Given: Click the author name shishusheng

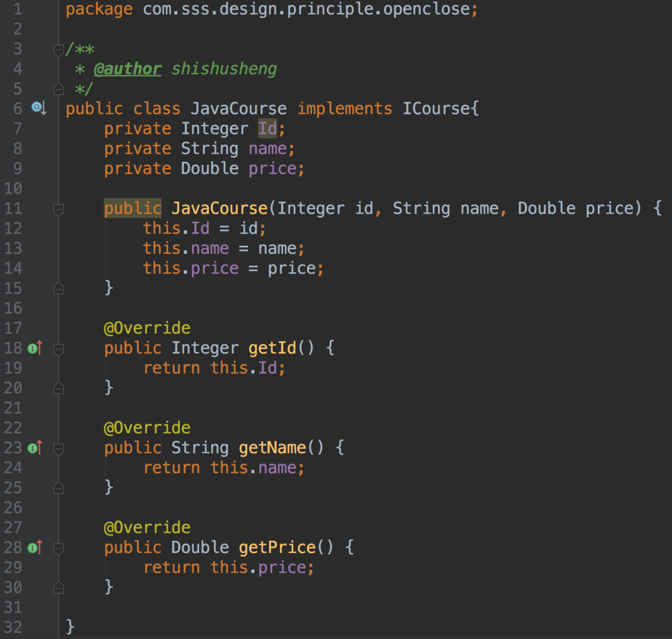Looking at the screenshot, I should pos(224,69).
